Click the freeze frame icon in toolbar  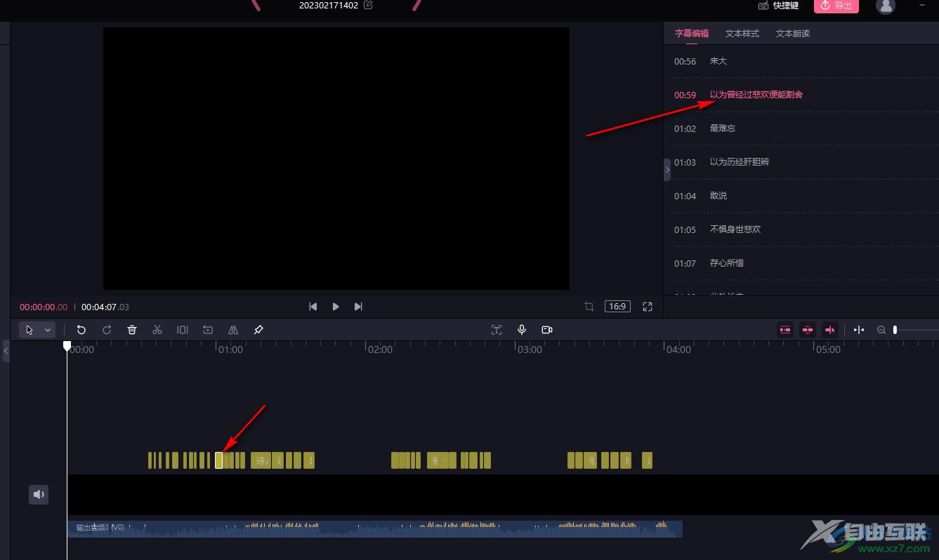[x=208, y=330]
